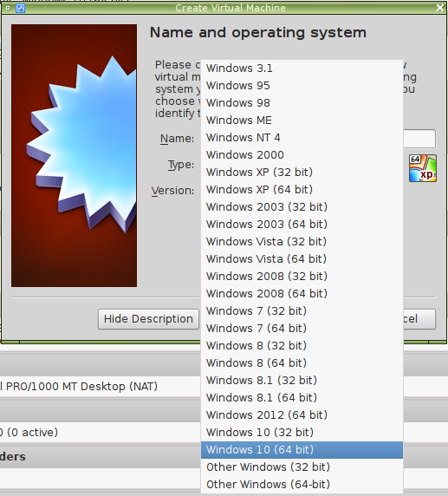The height and width of the screenshot is (496, 448).
Task: Pick Windows Vista (32 bit)
Action: click(302, 242)
